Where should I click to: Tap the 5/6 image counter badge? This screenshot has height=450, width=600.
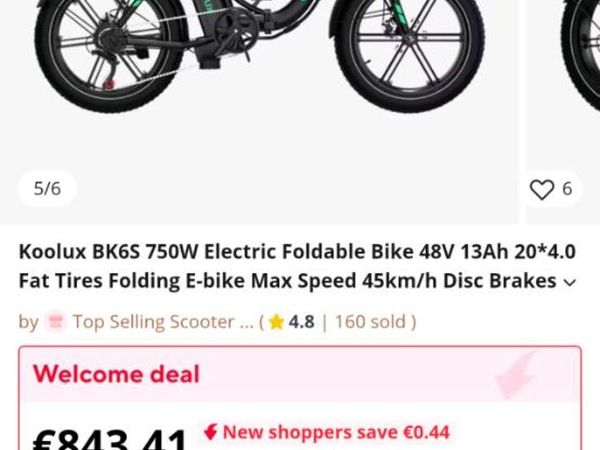coord(47,189)
